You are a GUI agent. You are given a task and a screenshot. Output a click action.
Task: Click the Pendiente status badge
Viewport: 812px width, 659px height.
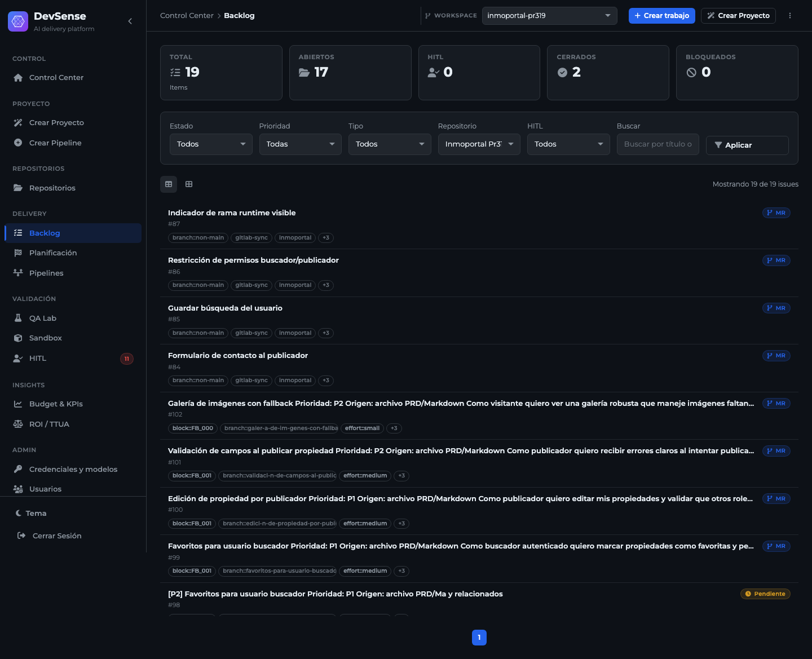765,594
